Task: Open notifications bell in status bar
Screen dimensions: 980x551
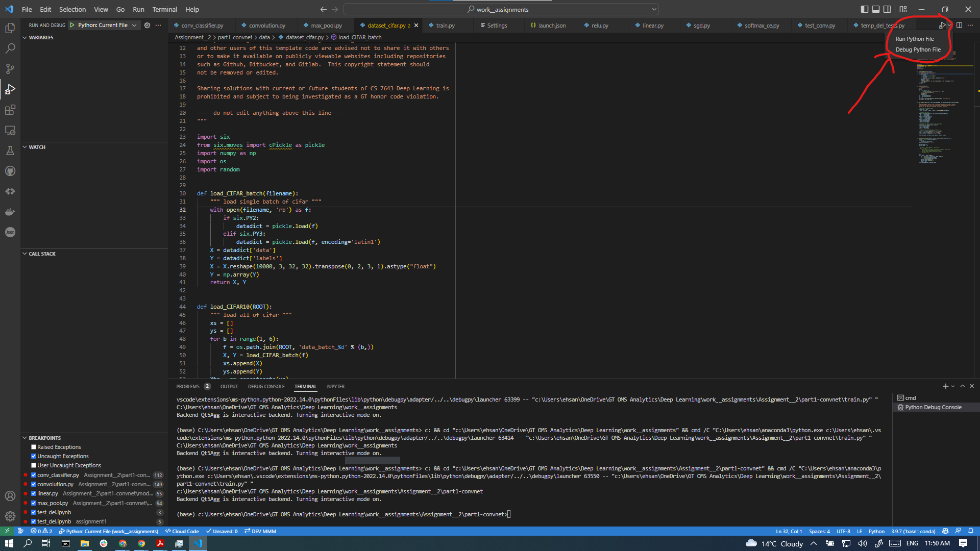Action: tap(971, 531)
